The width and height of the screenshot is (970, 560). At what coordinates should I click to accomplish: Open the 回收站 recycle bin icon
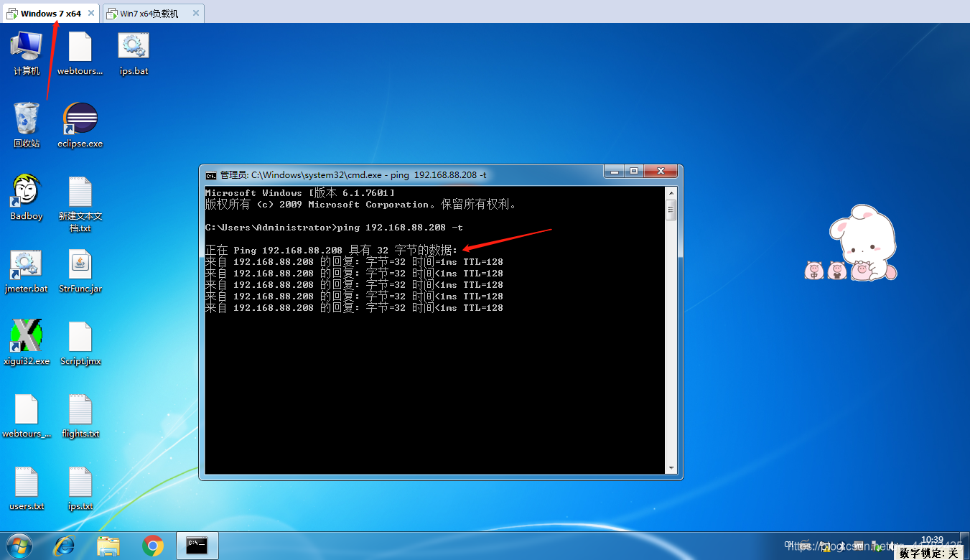[x=27, y=125]
